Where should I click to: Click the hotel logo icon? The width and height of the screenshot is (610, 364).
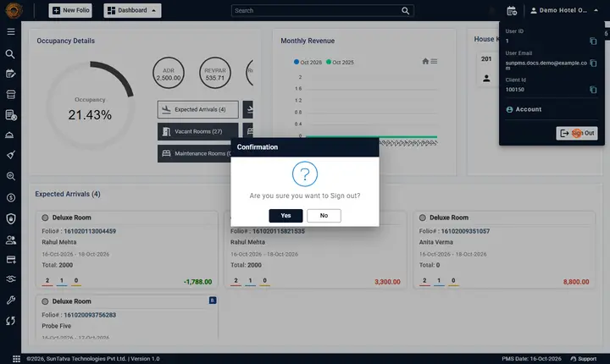[14, 10]
